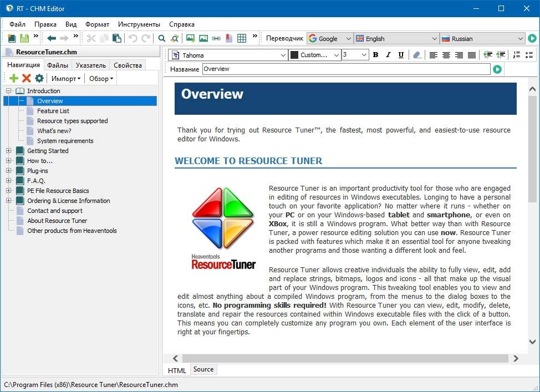
Task: Click the horizontal scrollbar of the editor
Action: [x=345, y=358]
